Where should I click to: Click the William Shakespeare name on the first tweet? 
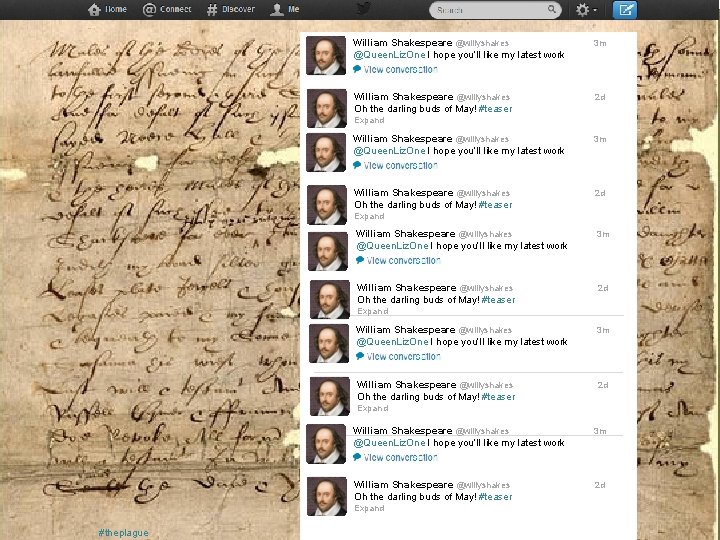[402, 43]
